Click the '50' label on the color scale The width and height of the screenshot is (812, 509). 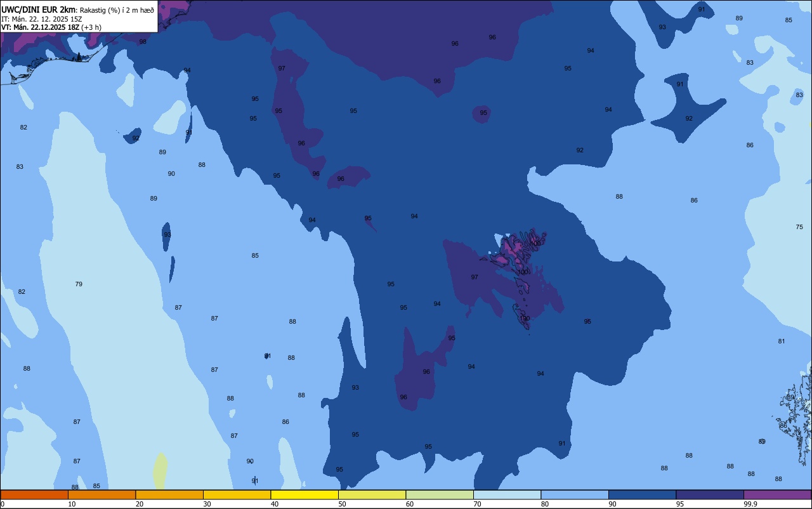pos(342,504)
